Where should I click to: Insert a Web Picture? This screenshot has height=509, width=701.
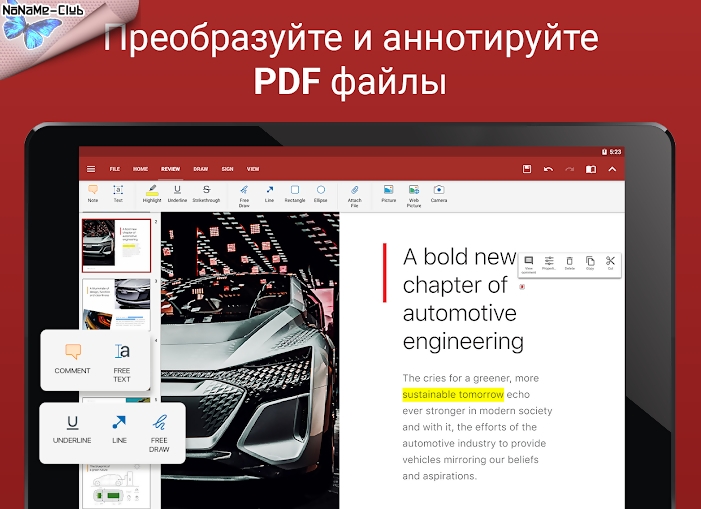click(x=414, y=193)
